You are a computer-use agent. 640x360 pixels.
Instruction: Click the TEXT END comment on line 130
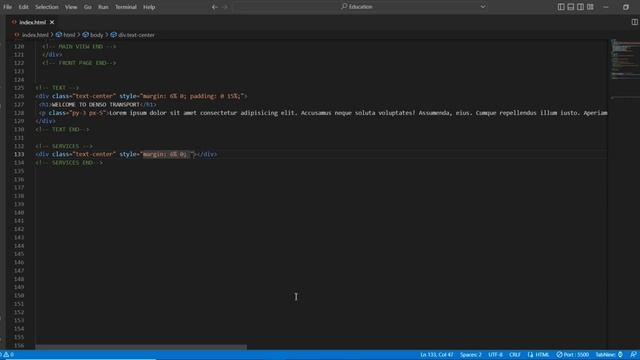pos(62,129)
